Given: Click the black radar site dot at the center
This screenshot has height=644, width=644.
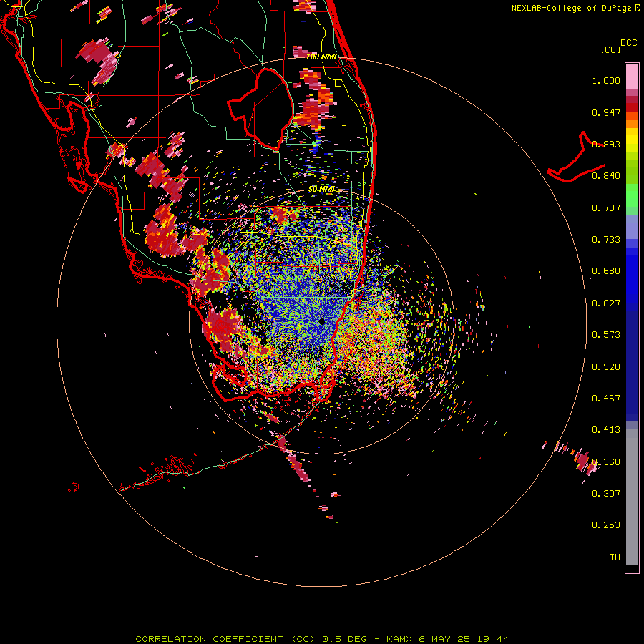Looking at the screenshot, I should pos(322,321).
